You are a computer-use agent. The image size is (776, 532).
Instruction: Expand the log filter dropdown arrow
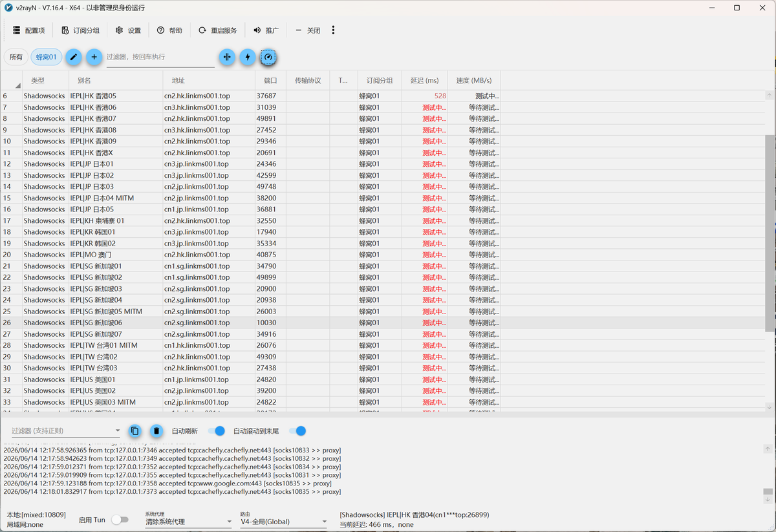click(118, 431)
